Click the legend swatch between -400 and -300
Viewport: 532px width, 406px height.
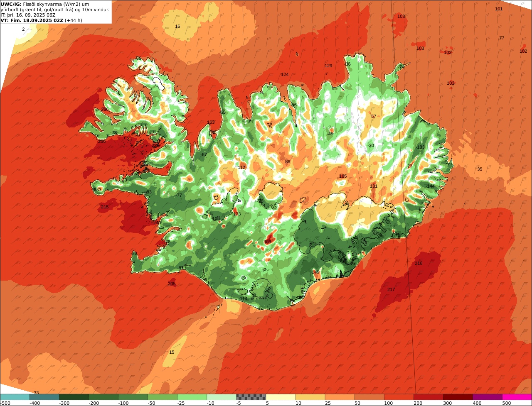(x=44, y=397)
